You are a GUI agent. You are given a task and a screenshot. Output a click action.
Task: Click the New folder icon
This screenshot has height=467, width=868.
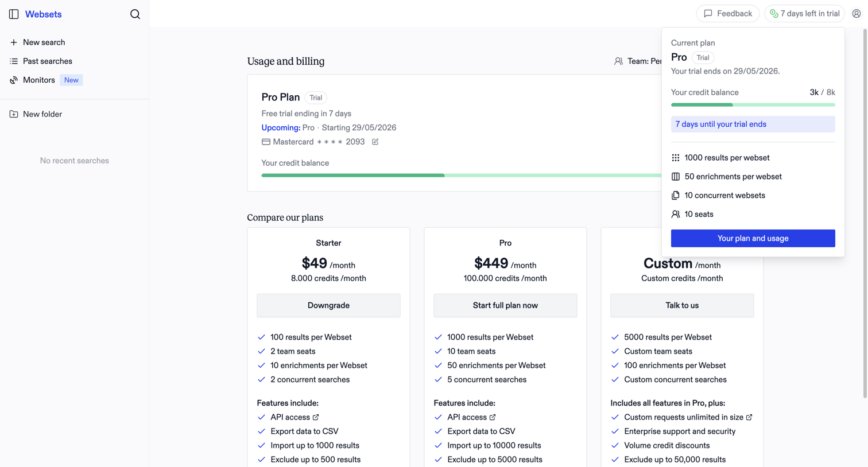tap(14, 114)
